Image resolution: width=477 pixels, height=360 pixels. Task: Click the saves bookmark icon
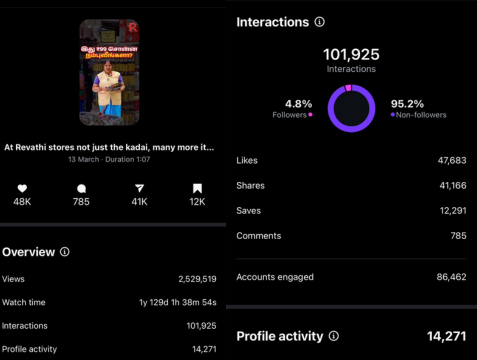coord(197,189)
